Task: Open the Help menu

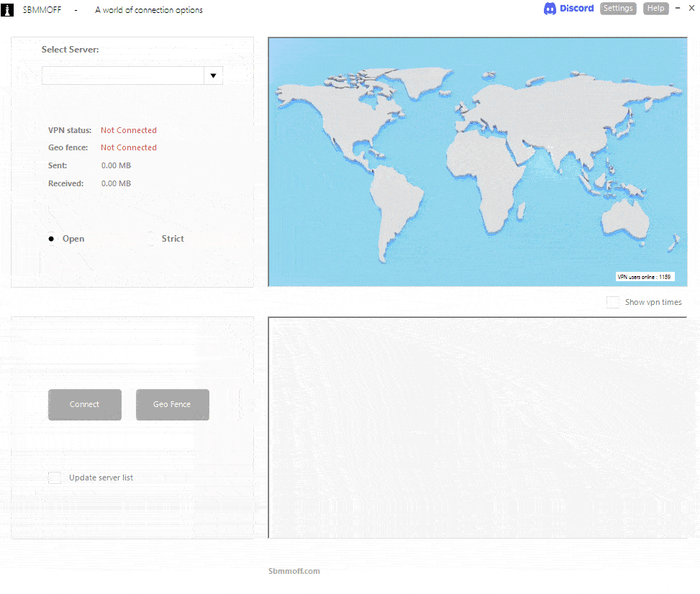Action: click(655, 8)
